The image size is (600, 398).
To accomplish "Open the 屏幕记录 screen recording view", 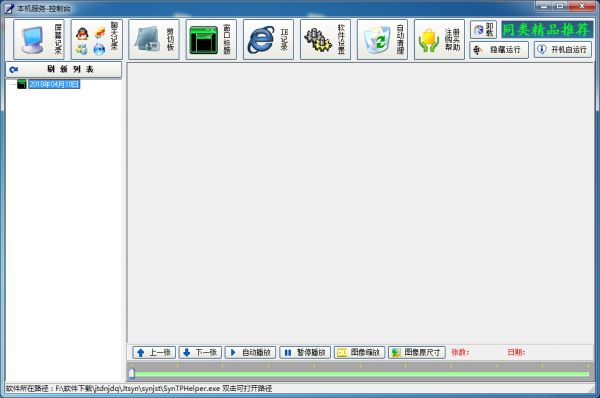I will click(39, 39).
